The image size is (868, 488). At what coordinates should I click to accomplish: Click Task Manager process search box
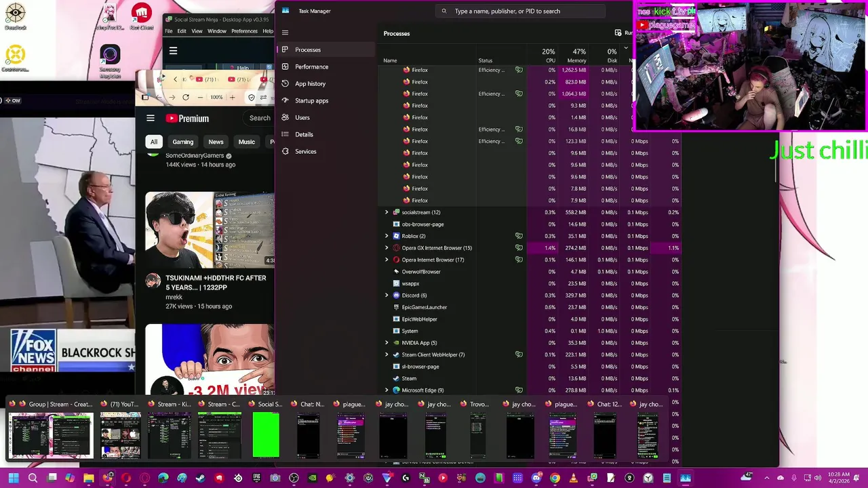point(520,11)
